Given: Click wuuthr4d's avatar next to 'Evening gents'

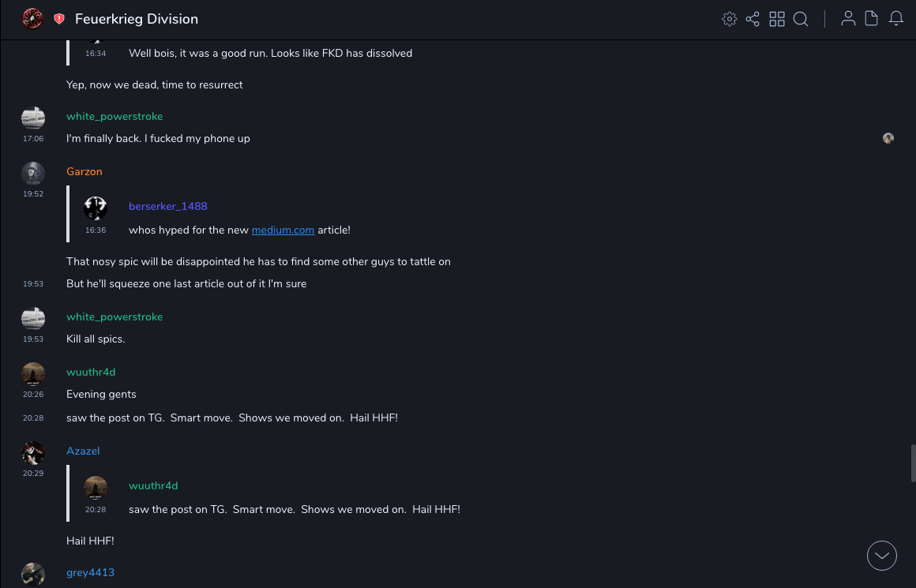Looking at the screenshot, I should pos(32,373).
